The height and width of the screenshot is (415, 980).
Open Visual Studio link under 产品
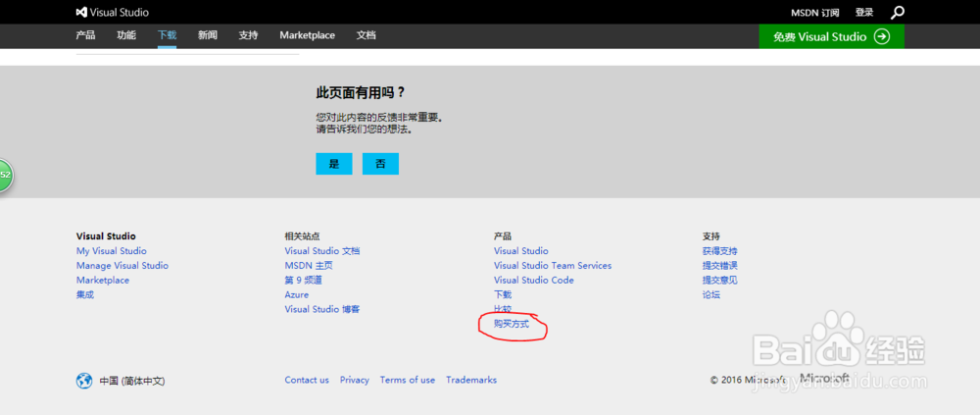(520, 251)
